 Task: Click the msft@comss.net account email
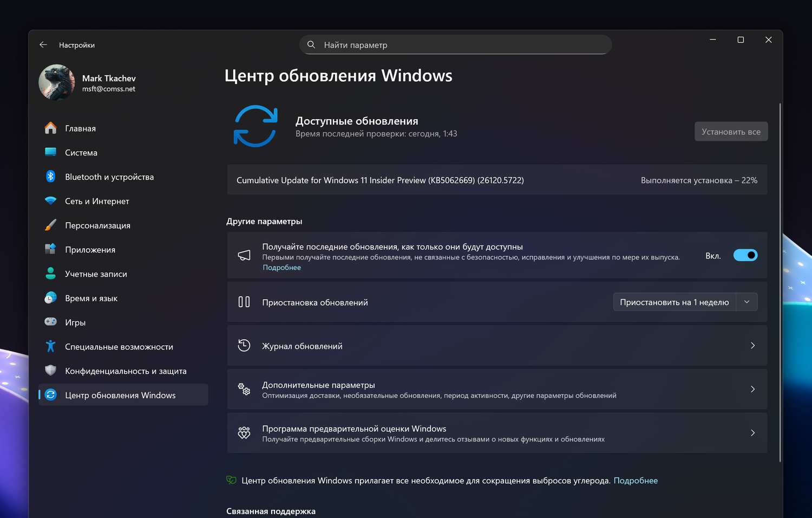[109, 89]
